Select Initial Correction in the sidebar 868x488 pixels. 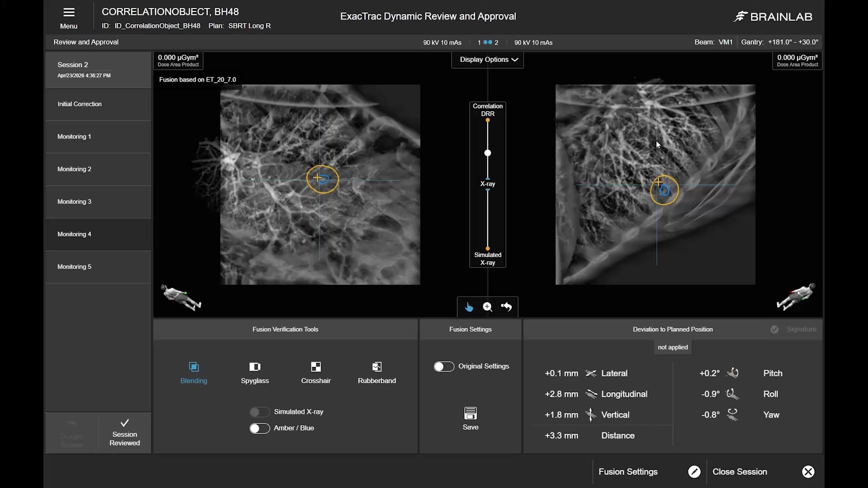98,104
